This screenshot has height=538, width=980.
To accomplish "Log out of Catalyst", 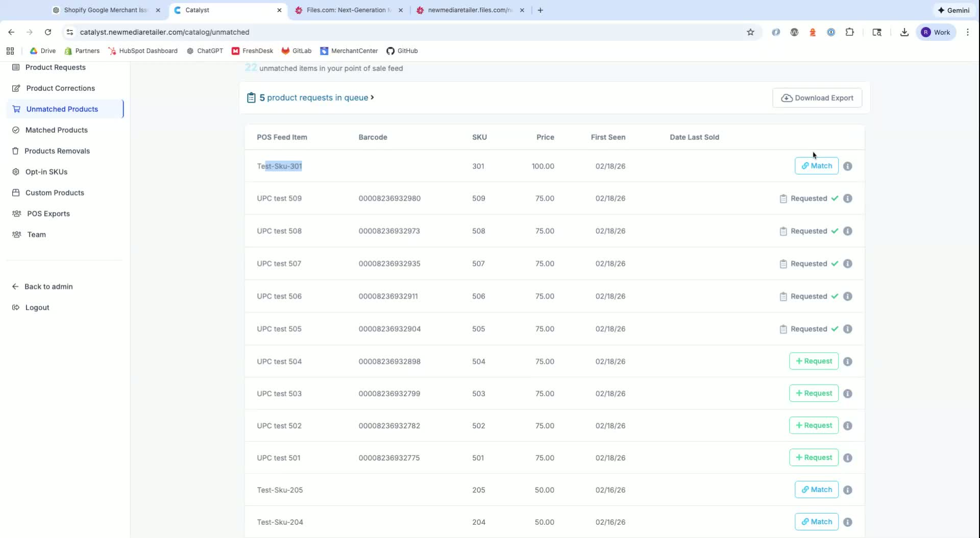I will pyautogui.click(x=37, y=308).
